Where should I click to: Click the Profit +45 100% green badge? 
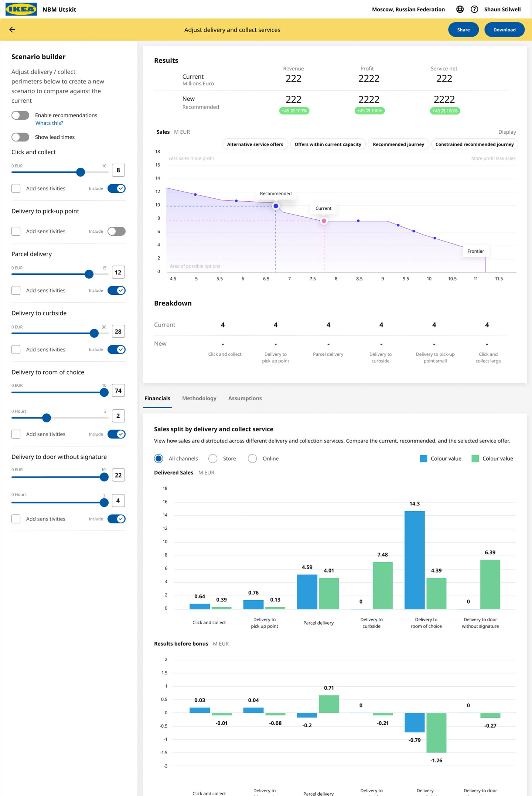coord(369,111)
